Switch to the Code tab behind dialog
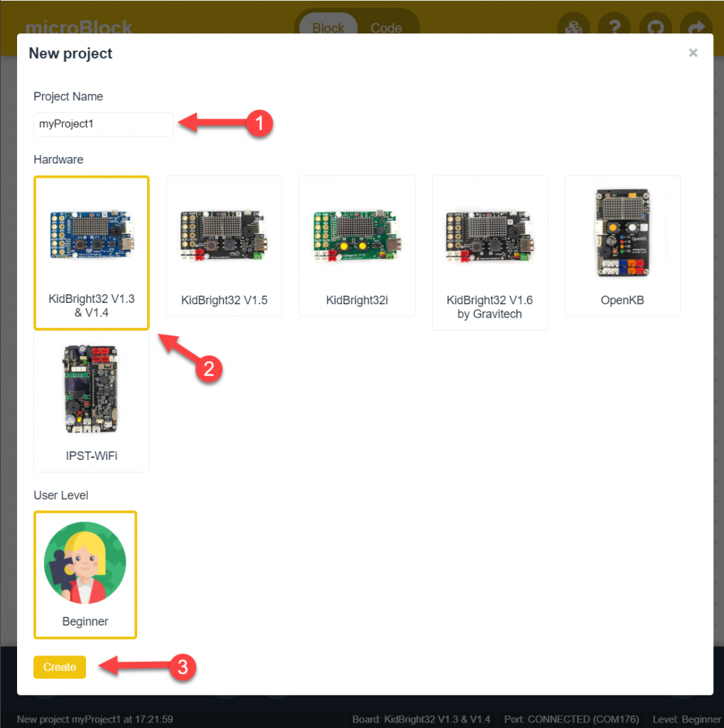Screen dimensions: 724x728 [x=386, y=26]
